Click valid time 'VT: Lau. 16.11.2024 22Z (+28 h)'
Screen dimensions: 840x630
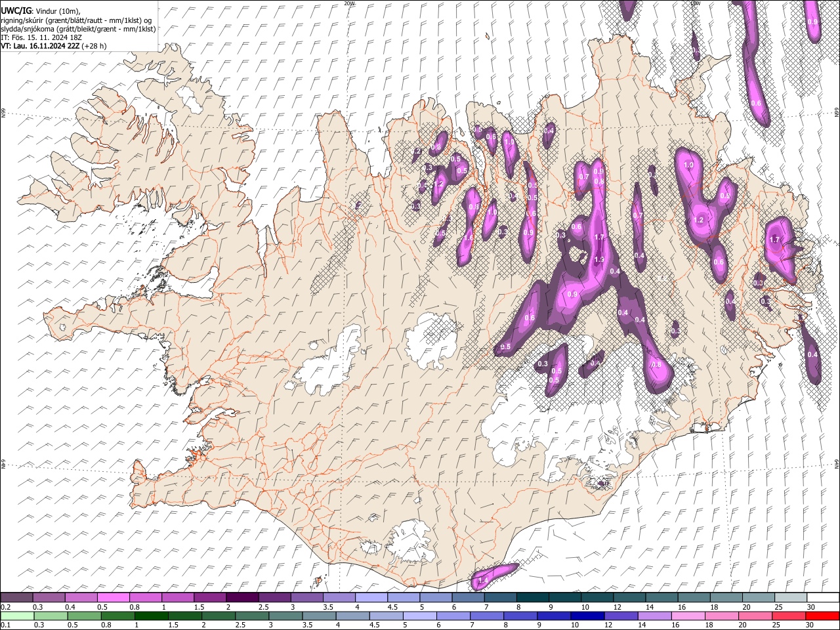[x=54, y=46]
